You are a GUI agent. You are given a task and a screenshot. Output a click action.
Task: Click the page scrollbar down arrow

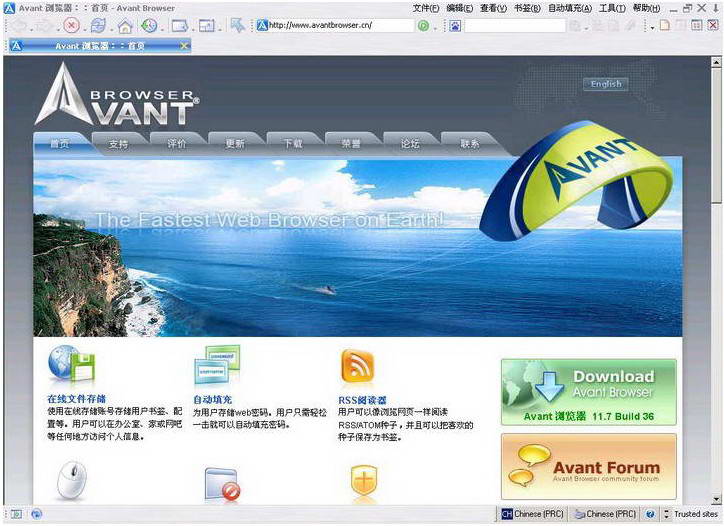click(716, 499)
